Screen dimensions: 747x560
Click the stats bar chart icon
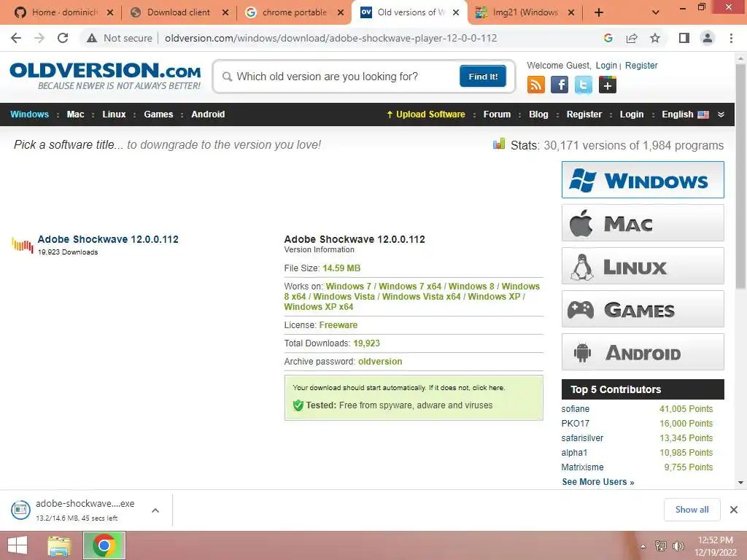499,144
